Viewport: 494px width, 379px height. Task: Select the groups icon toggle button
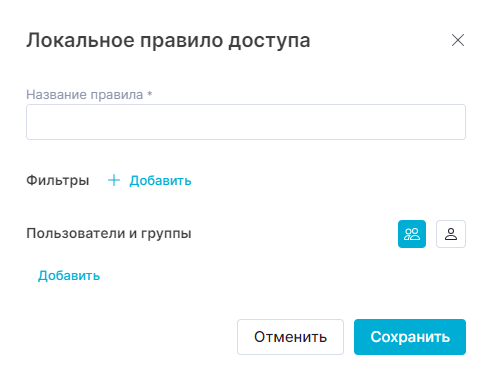[412, 234]
